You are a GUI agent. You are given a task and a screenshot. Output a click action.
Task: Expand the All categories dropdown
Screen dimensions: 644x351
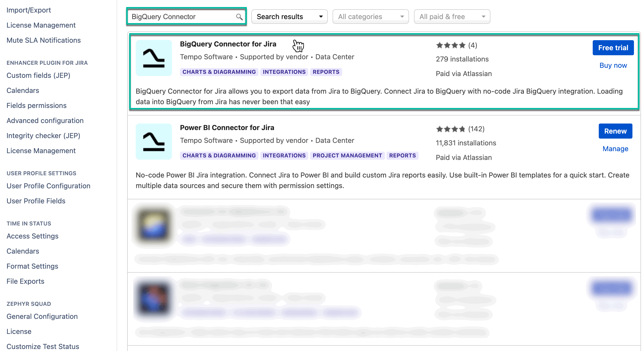pos(371,17)
